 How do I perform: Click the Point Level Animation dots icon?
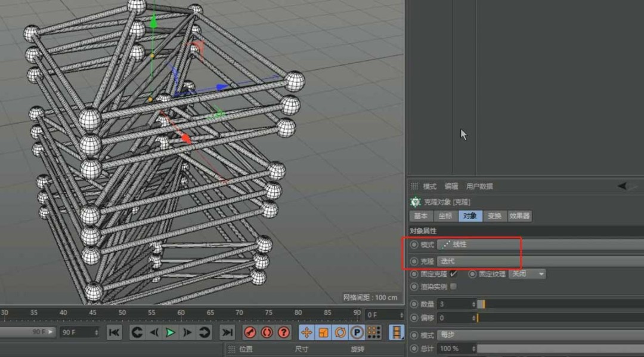pyautogui.click(x=374, y=333)
